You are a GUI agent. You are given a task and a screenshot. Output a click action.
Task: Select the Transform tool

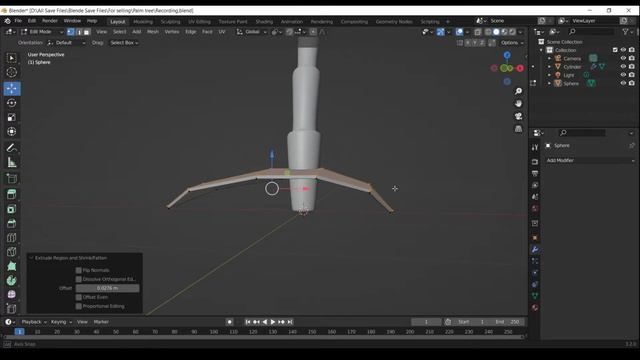(x=11, y=131)
